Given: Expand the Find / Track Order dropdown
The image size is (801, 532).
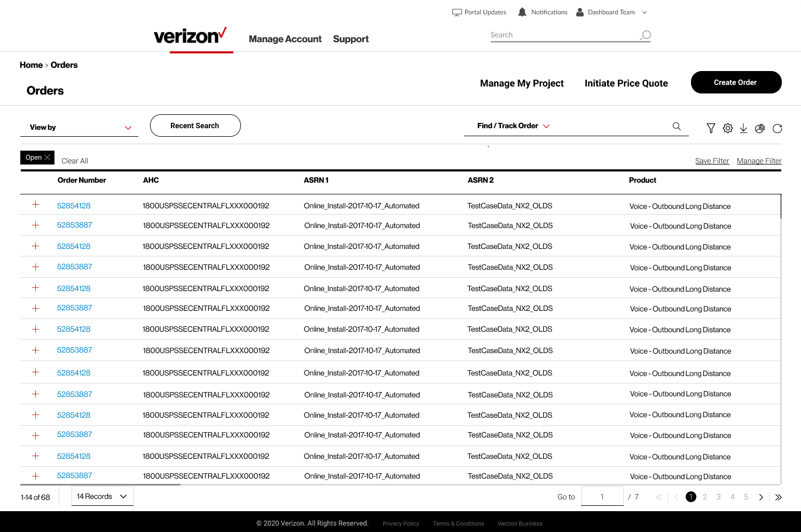Looking at the screenshot, I should tap(546, 126).
